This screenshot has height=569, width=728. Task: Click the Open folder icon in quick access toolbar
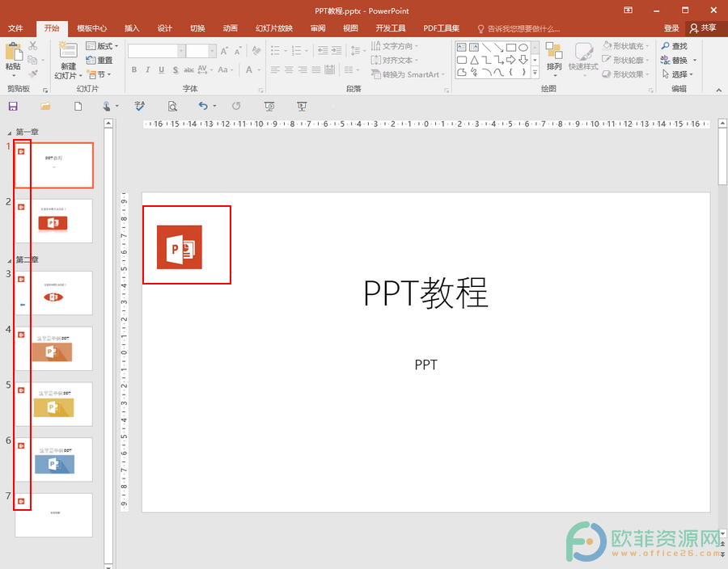pos(45,106)
